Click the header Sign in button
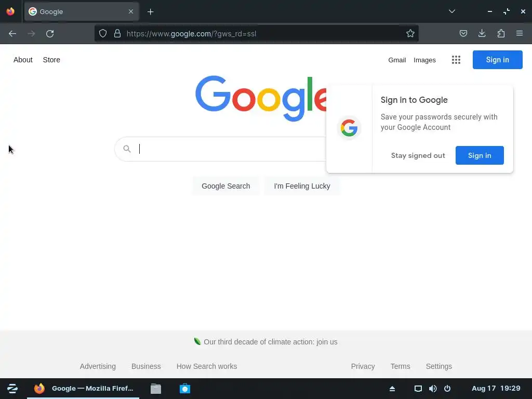Viewport: 532px width, 399px height. point(497,60)
